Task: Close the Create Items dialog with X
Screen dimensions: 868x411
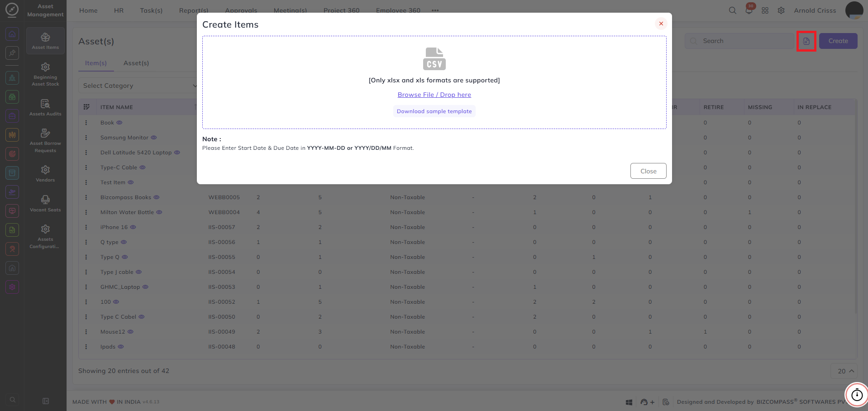Action: click(661, 24)
